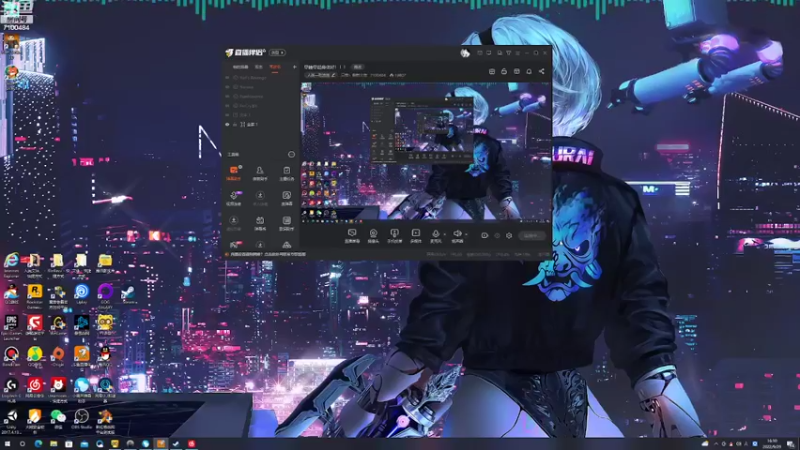
Task: Open the Unity desktop shortcut
Action: click(x=11, y=419)
